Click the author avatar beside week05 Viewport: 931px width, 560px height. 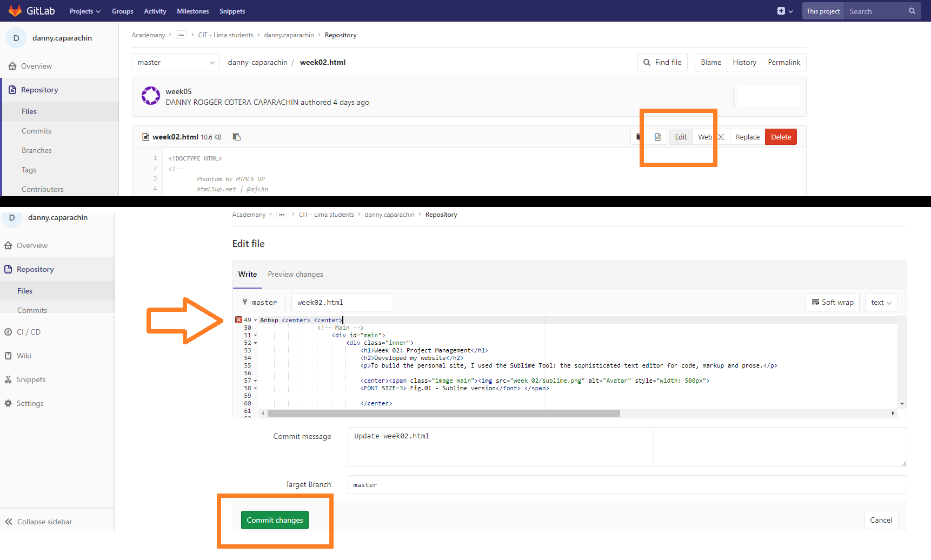[151, 96]
